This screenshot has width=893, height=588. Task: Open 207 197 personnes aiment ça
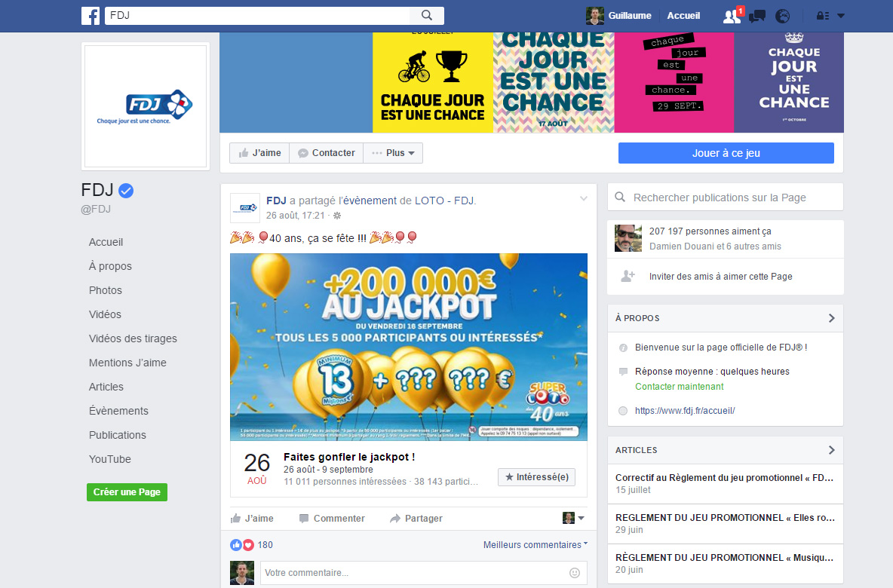point(710,231)
